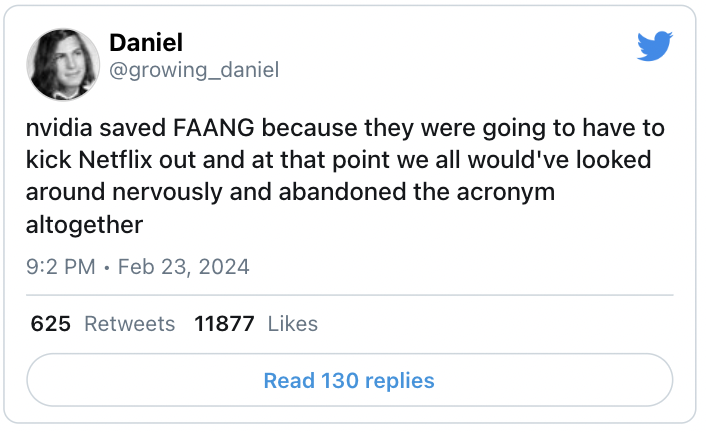Click the 625 retweet count number
Image resolution: width=706 pixels, height=432 pixels.
pos(50,324)
